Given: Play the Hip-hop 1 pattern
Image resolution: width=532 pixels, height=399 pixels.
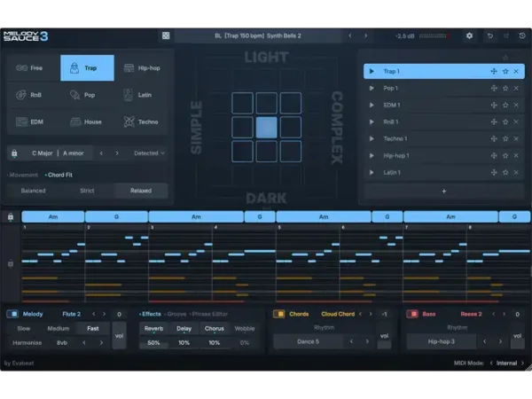Looking at the screenshot, I should [372, 156].
